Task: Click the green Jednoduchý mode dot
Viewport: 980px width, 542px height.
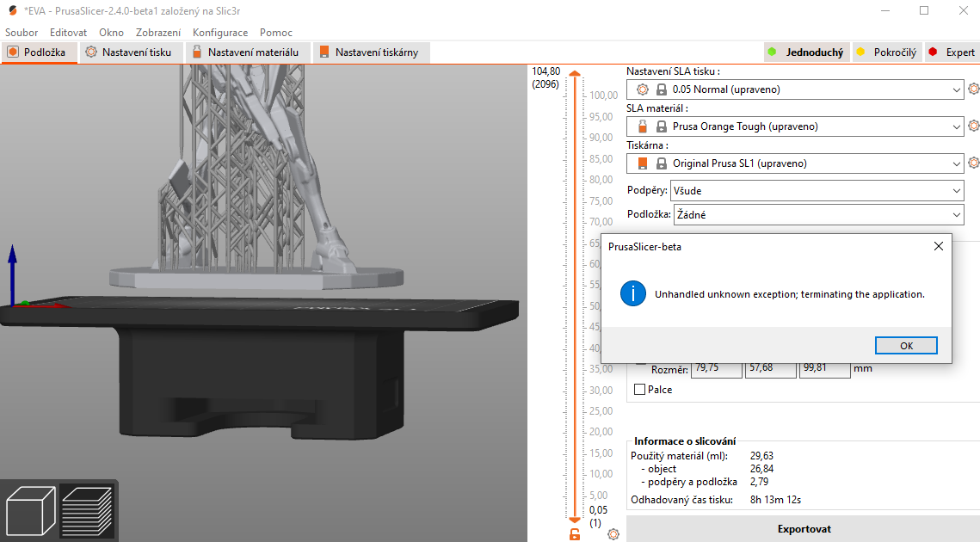Action: point(772,52)
